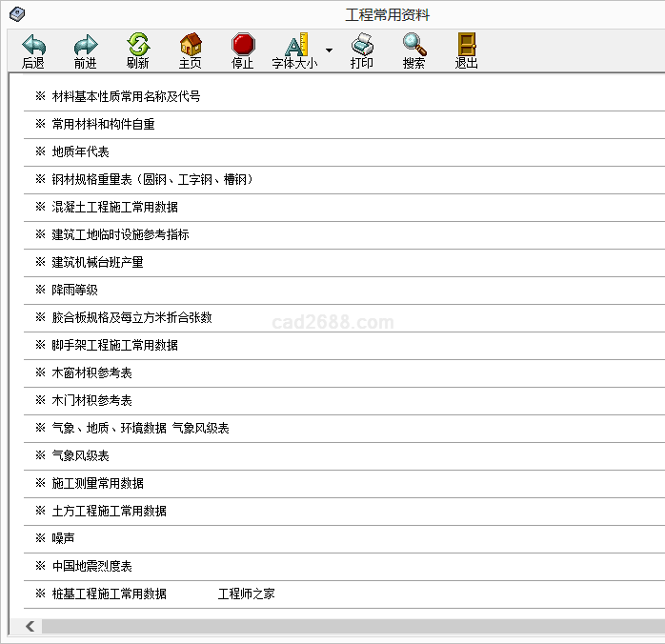The width and height of the screenshot is (665, 644).
Task: Click the Forward (前进) arrow icon
Action: coord(86,45)
